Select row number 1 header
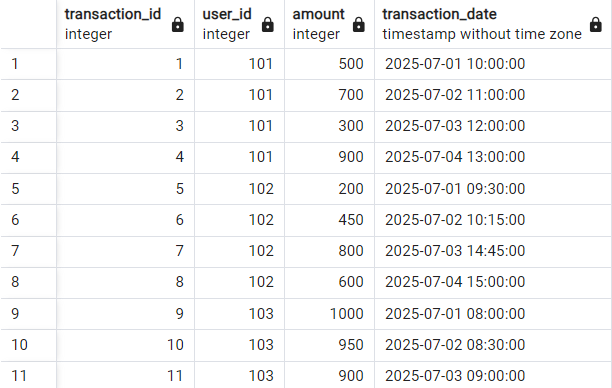The width and height of the screenshot is (612, 388). (28, 64)
